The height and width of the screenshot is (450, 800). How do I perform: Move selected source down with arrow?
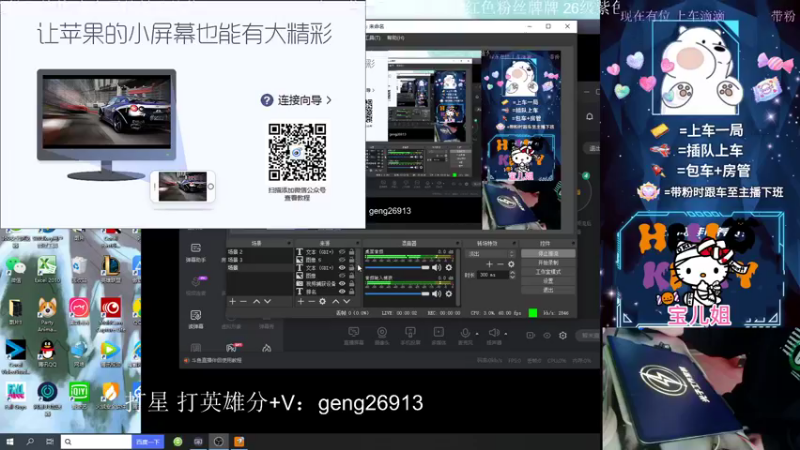346,302
